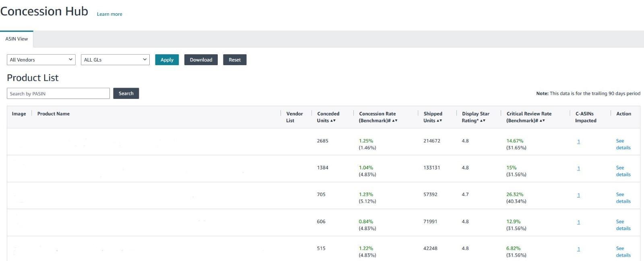Image resolution: width=644 pixels, height=261 pixels.
Task: See details for 606 conceded units row
Action: (x=623, y=225)
